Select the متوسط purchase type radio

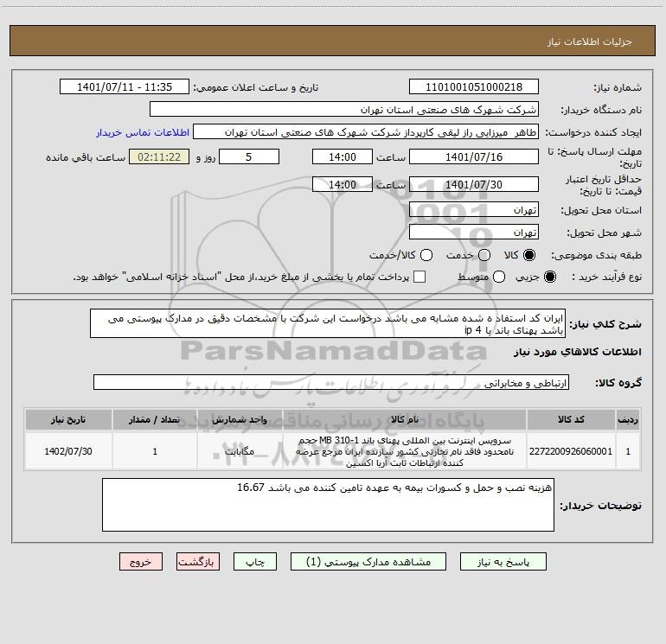(499, 277)
